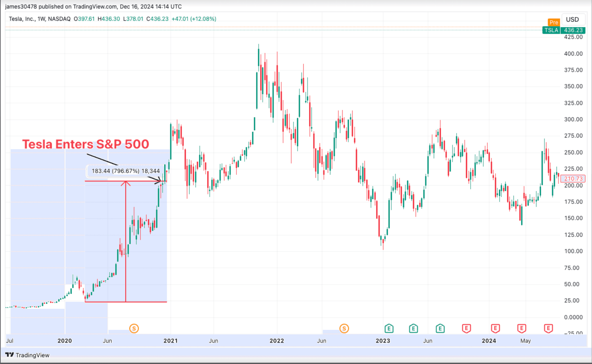Click the Jun label between 2020 and 2021

pyautogui.click(x=107, y=341)
